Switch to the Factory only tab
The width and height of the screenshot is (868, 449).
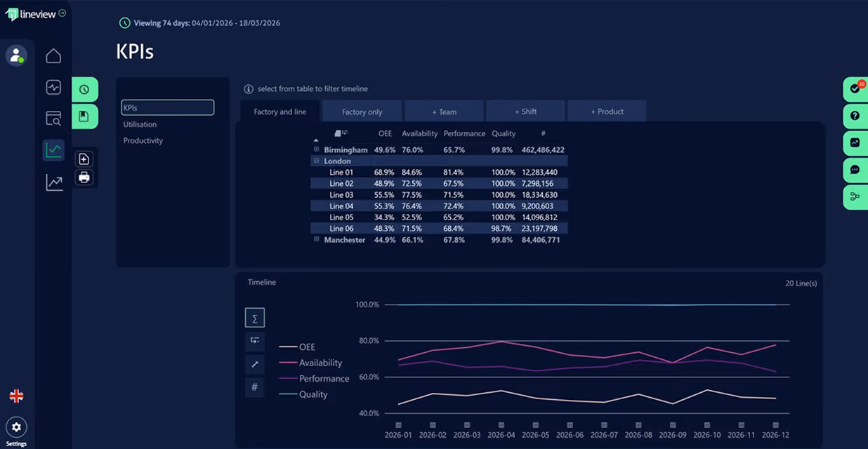(362, 112)
